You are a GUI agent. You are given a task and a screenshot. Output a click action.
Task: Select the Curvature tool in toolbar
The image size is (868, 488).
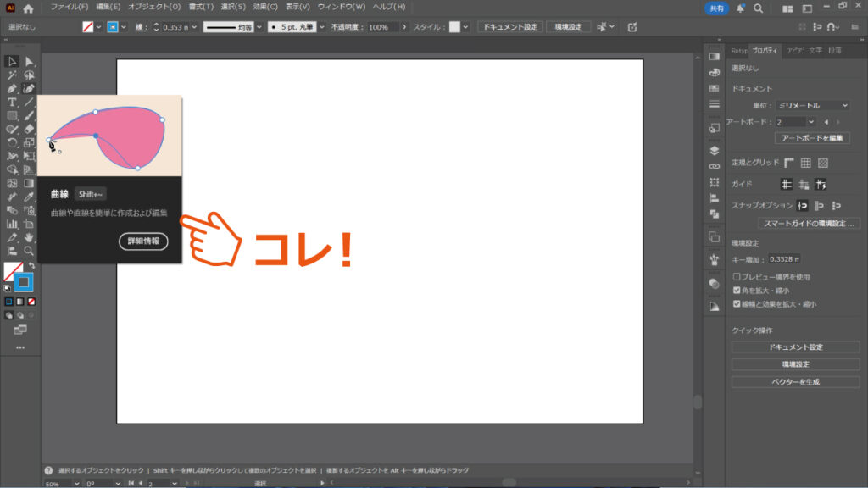pyautogui.click(x=29, y=88)
